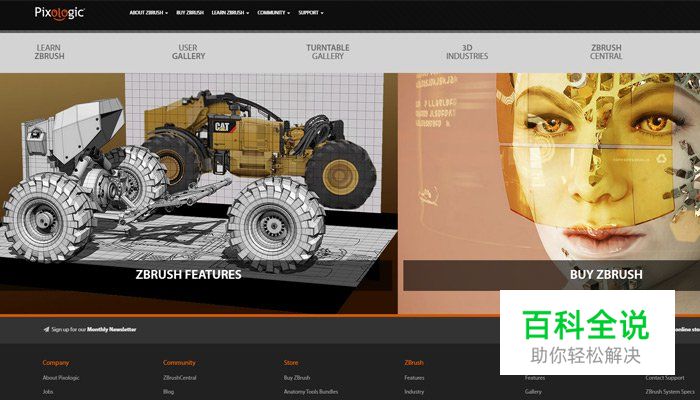
Task: Open the User Gallery tab
Action: coord(188,52)
